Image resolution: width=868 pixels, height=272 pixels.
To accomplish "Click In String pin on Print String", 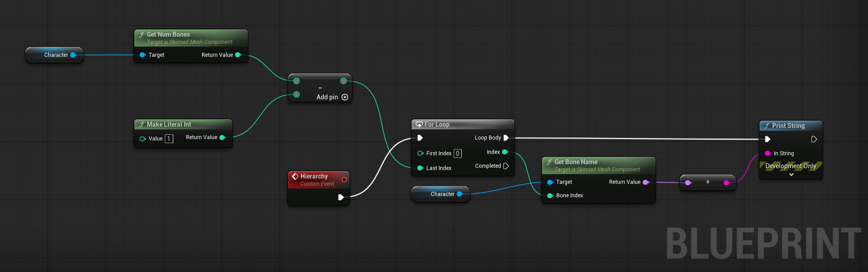I will (768, 153).
